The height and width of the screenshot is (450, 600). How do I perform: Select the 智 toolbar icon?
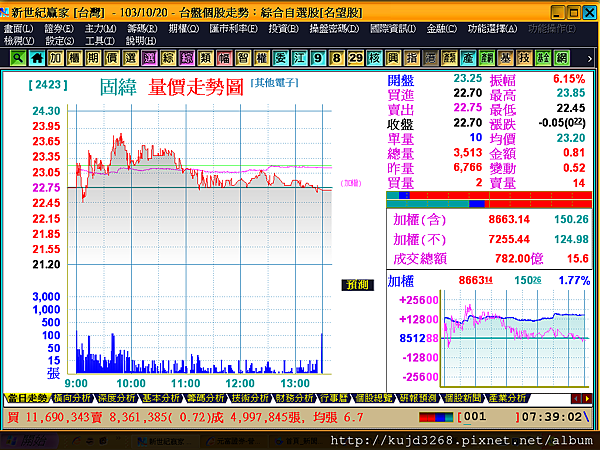click(x=243, y=58)
